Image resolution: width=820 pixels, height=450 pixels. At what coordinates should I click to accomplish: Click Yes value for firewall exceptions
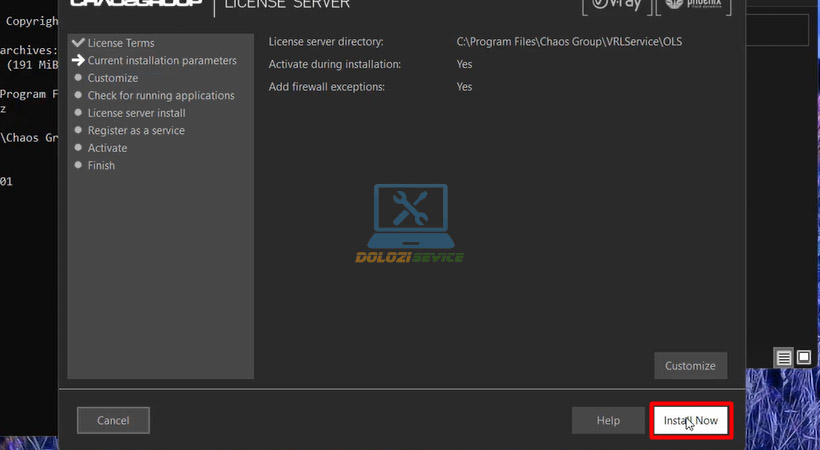(x=464, y=87)
